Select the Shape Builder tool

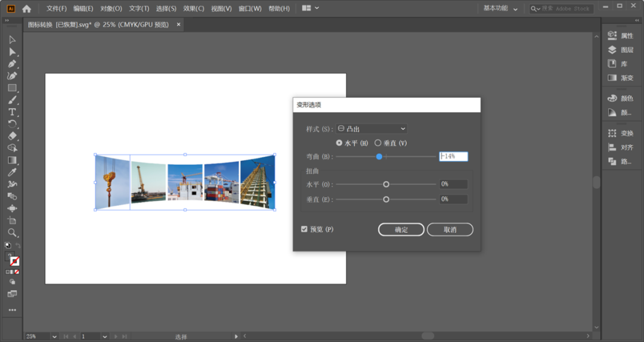[x=12, y=148]
